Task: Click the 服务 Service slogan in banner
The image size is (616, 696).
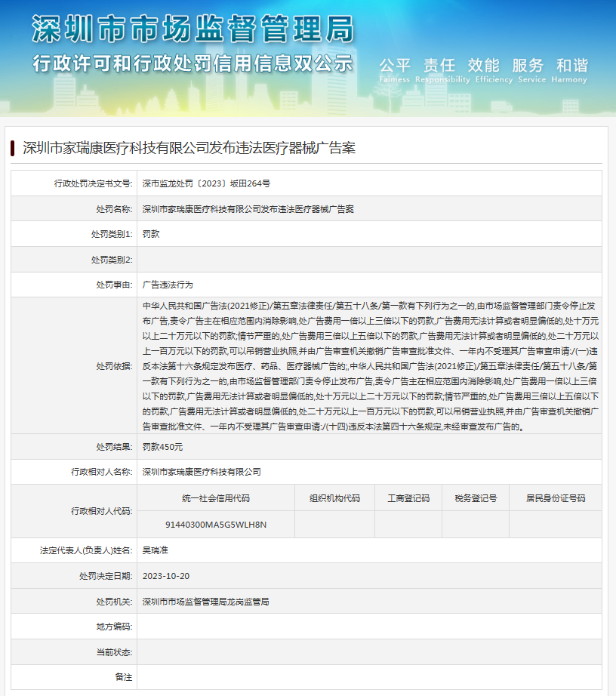Action: pyautogui.click(x=531, y=70)
